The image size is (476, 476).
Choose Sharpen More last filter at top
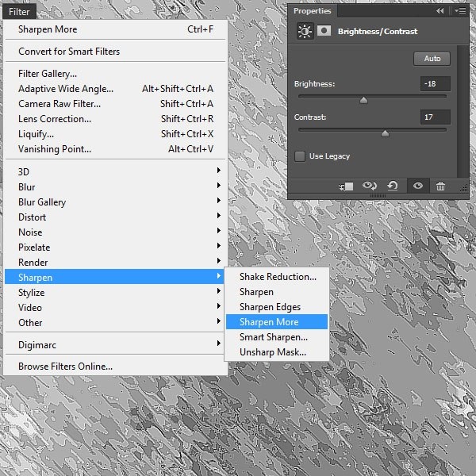coord(115,29)
